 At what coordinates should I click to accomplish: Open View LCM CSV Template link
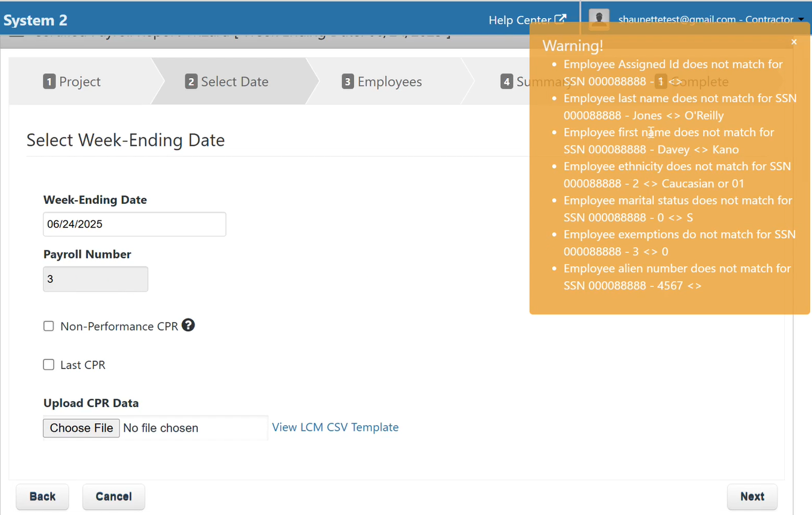click(335, 427)
